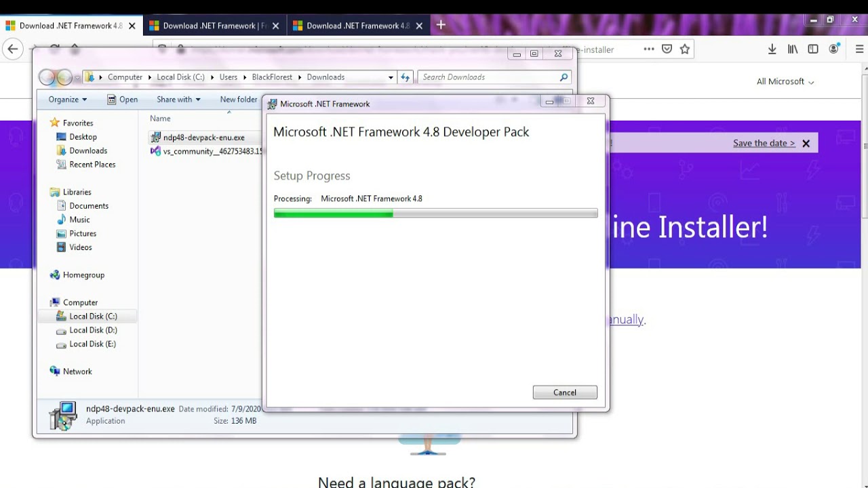Select Local Disk (C:) in tree
This screenshot has width=868, height=488.
point(93,316)
